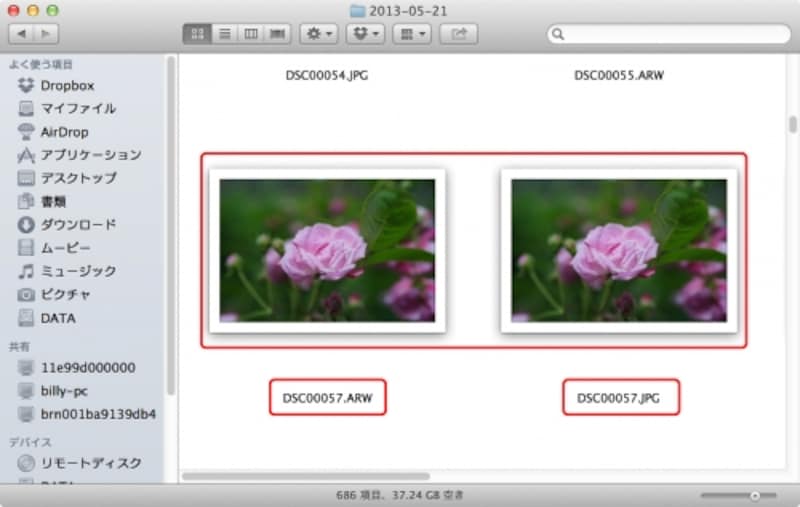800x507 pixels.
Task: Click the horizontal scrollbar at the bottom
Action: (306, 476)
